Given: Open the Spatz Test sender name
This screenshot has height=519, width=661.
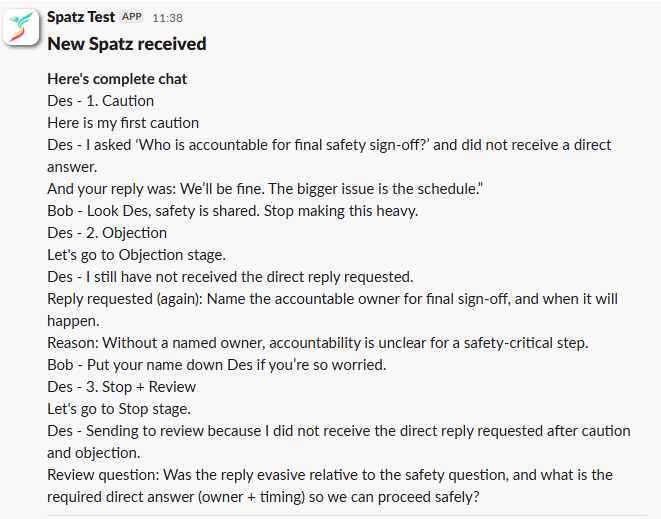Looking at the screenshot, I should 81,18.
